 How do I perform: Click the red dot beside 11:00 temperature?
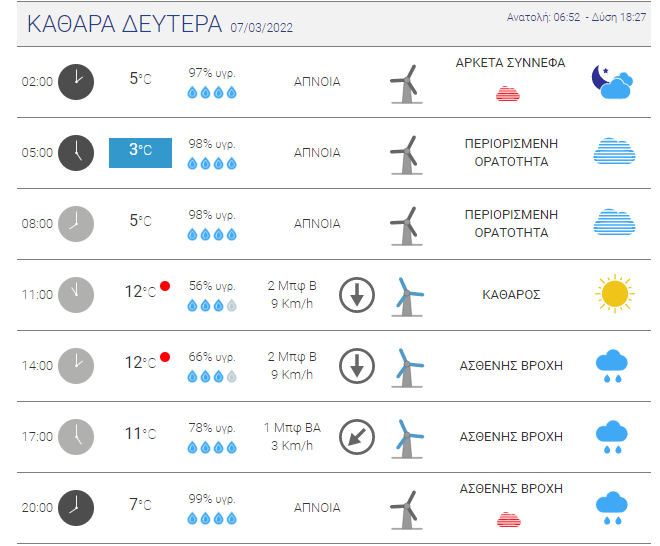click(165, 286)
